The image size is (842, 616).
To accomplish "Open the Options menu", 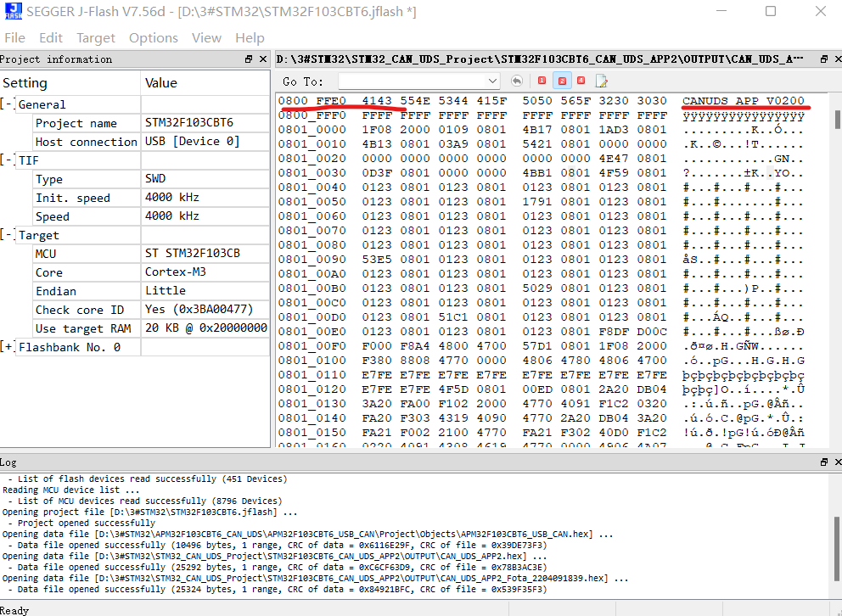I will 153,37.
